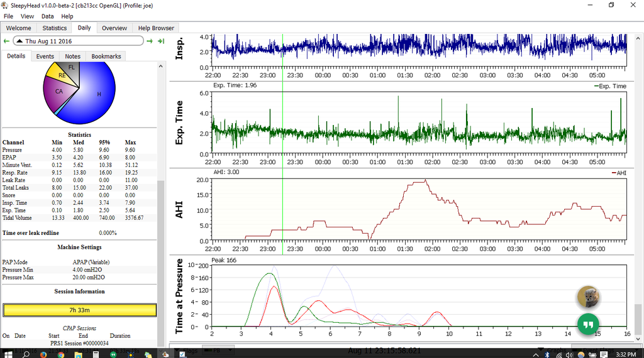
Task: Go to previous day with left arrow
Action: (6, 41)
